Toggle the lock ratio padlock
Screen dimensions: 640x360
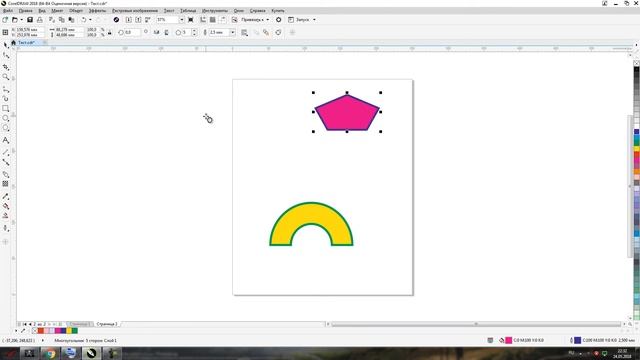[x=109, y=32]
